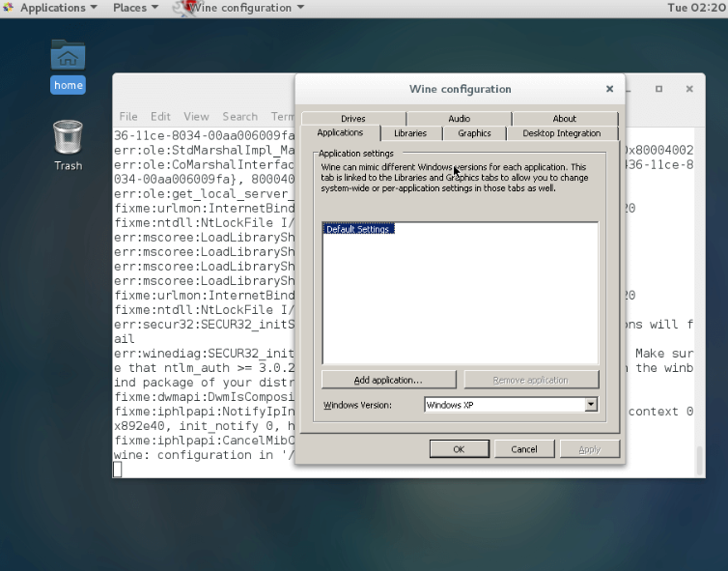Click the clock showing Tue 02:20
The image size is (728, 571).
[x=696, y=8]
